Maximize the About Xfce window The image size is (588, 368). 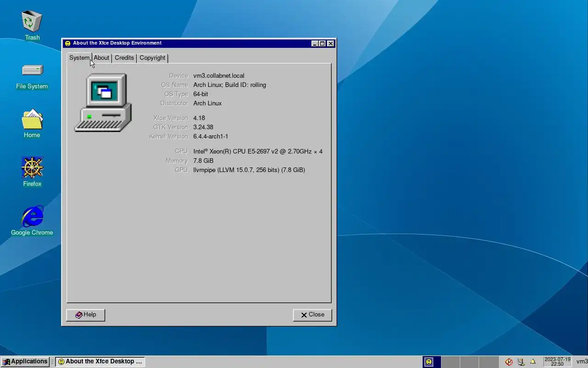[x=322, y=44]
